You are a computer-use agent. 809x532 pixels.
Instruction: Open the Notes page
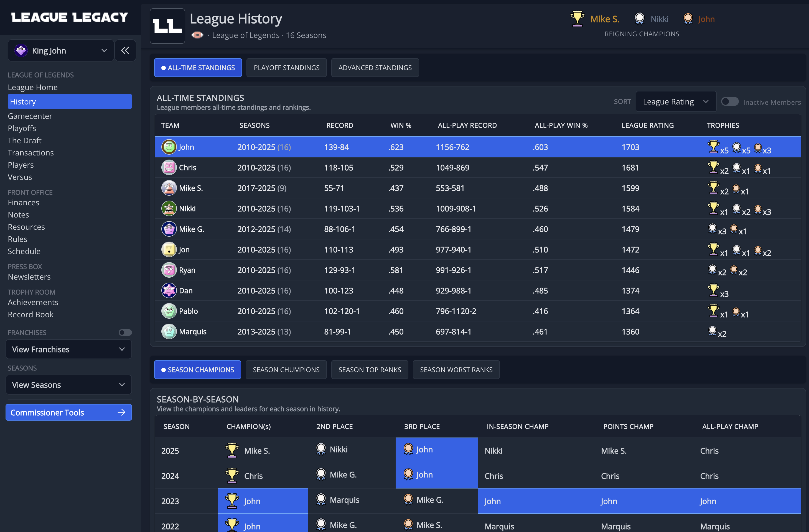tap(18, 215)
